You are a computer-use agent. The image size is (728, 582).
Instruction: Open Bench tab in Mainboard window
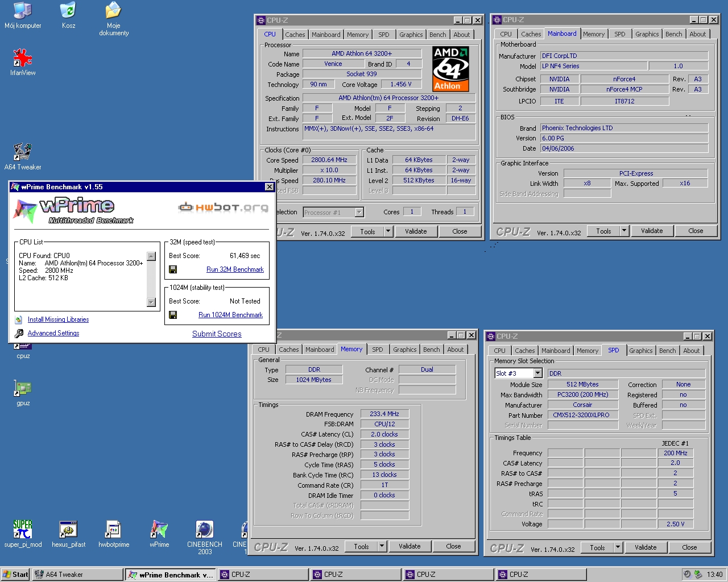(674, 34)
